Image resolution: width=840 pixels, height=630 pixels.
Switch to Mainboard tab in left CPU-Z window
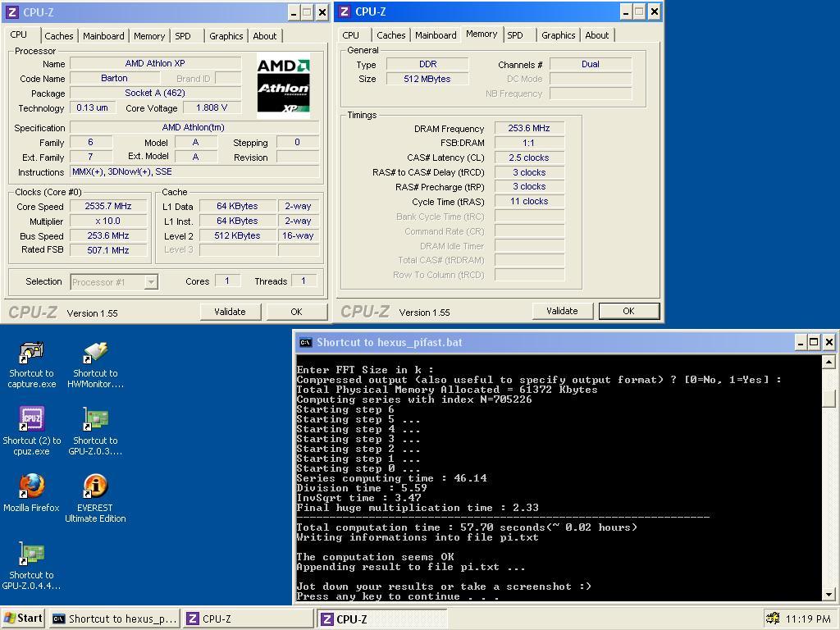103,36
